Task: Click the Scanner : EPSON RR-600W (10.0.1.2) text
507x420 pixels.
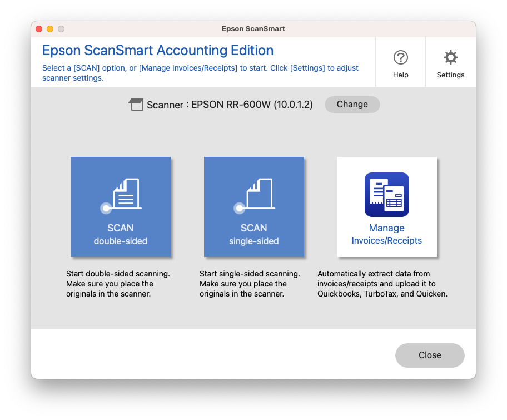Action: pyautogui.click(x=230, y=105)
